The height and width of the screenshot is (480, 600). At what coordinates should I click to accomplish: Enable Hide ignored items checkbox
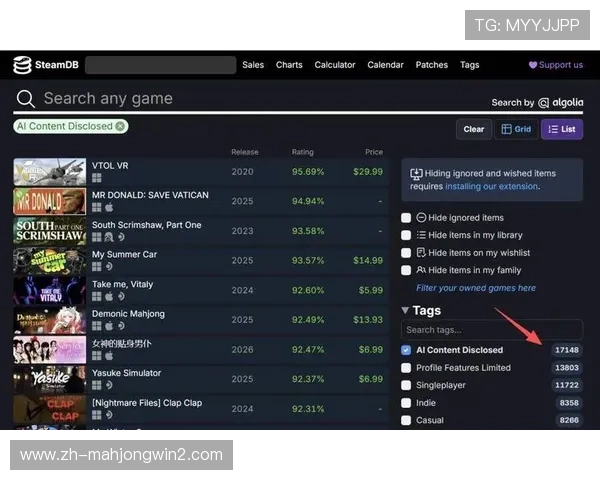(x=406, y=218)
